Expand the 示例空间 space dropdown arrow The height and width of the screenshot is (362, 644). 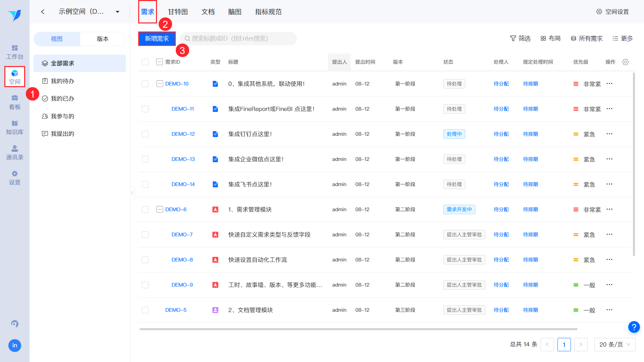tap(117, 11)
